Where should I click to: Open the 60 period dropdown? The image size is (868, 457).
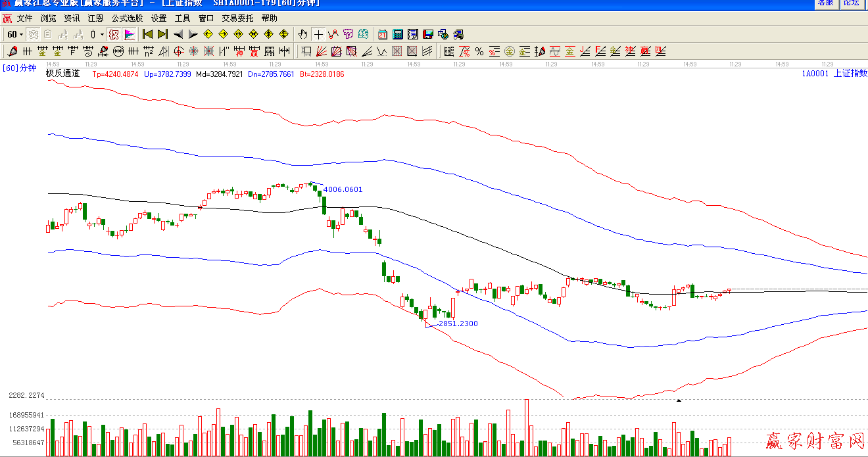(14, 34)
